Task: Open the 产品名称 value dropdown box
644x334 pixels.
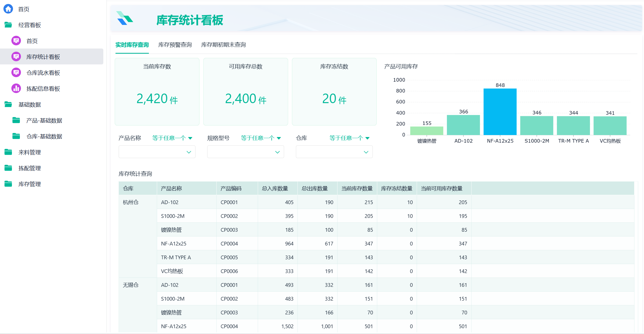Action: [x=157, y=152]
